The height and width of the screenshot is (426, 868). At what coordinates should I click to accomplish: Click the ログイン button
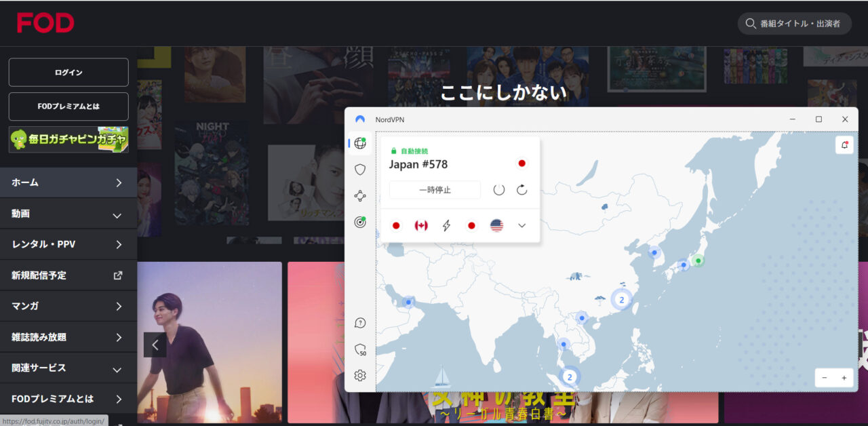click(68, 73)
